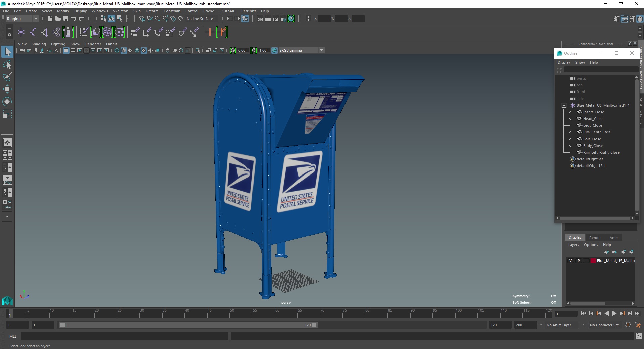Activate the Paint Selection tool
Image resolution: width=644 pixels, height=349 pixels.
[7, 77]
